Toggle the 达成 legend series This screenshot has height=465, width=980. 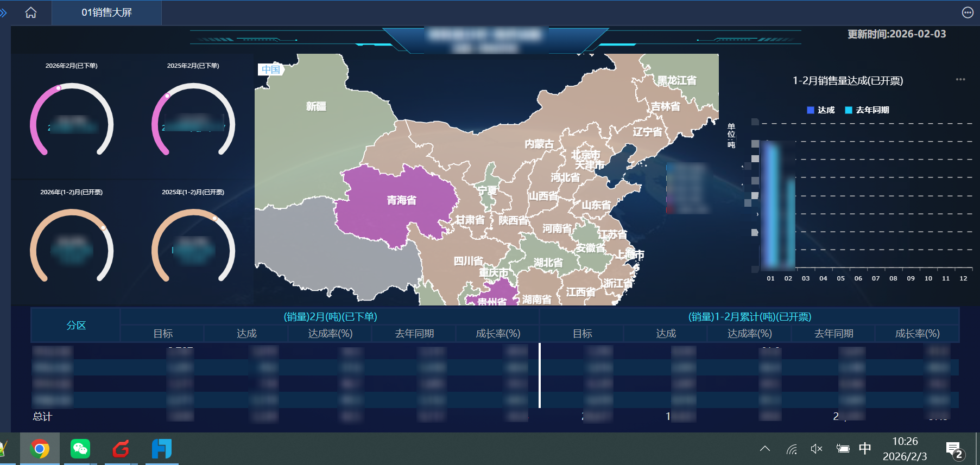pos(820,110)
